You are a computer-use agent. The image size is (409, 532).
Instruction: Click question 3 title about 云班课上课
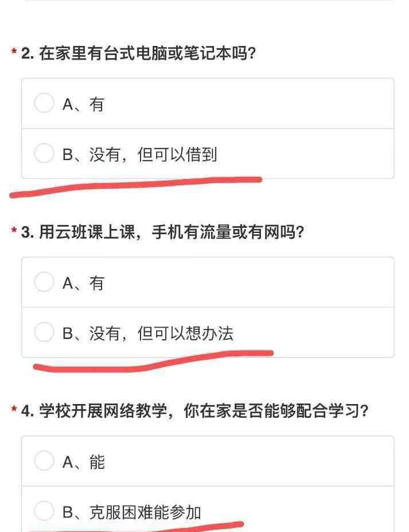click(162, 232)
